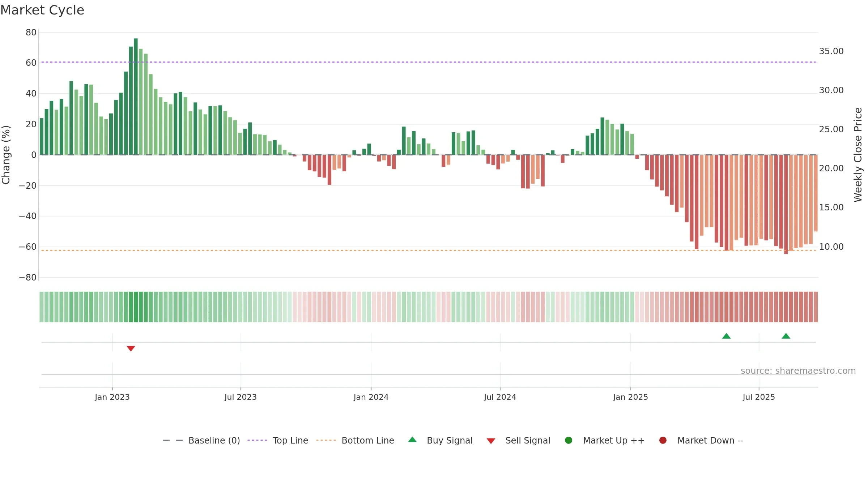The height and width of the screenshot is (488, 868).
Task: Click the Weekly Close Price axis title
Action: tap(858, 155)
